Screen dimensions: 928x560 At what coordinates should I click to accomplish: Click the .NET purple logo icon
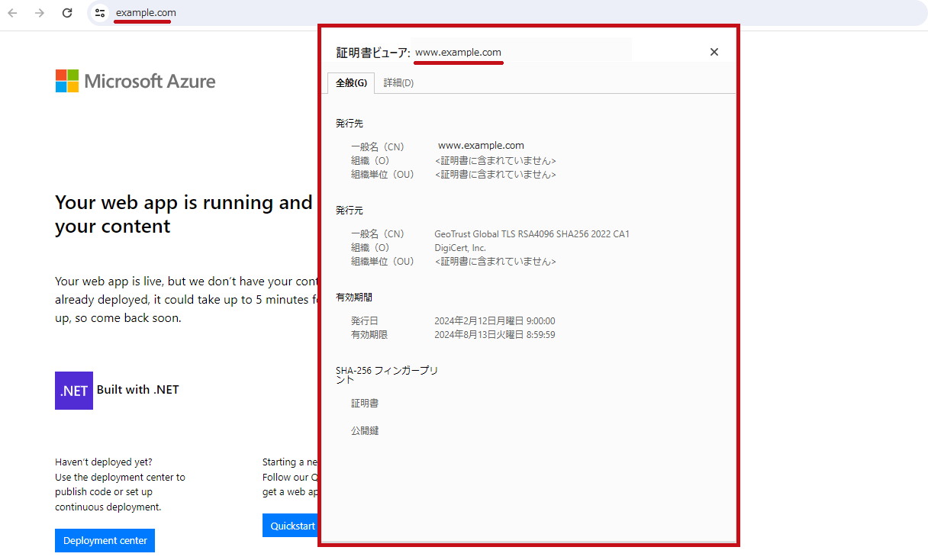point(74,391)
